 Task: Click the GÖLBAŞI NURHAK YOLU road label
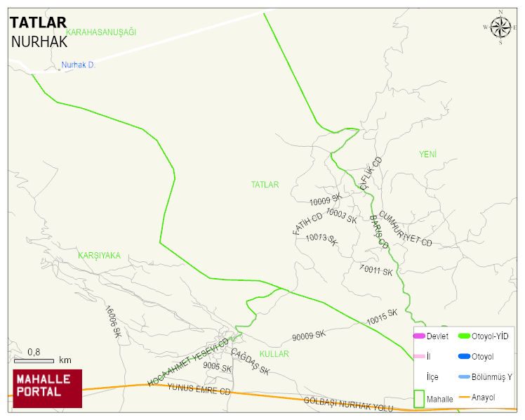click(x=348, y=405)
